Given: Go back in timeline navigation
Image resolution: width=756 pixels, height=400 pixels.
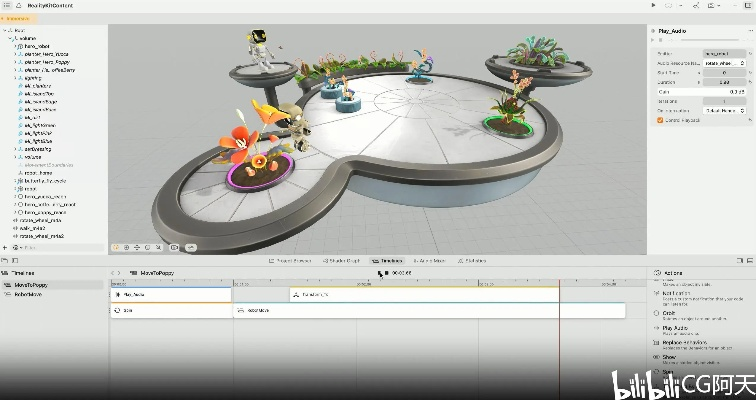Looking at the screenshot, I should click(x=112, y=273).
